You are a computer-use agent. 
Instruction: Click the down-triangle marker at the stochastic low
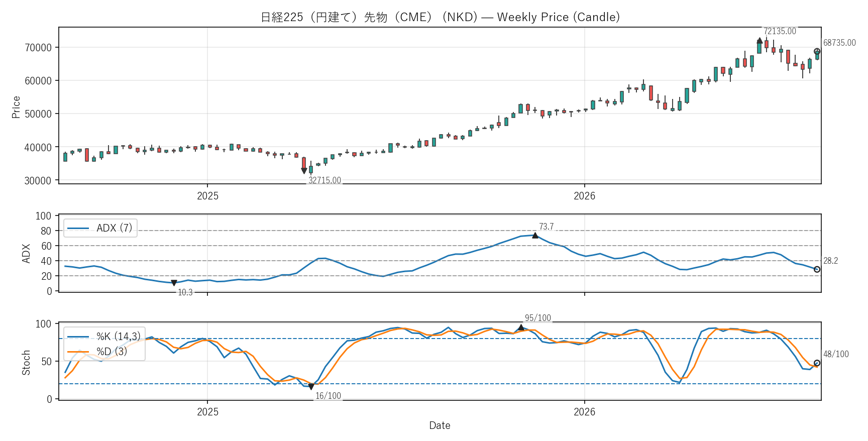(x=311, y=387)
